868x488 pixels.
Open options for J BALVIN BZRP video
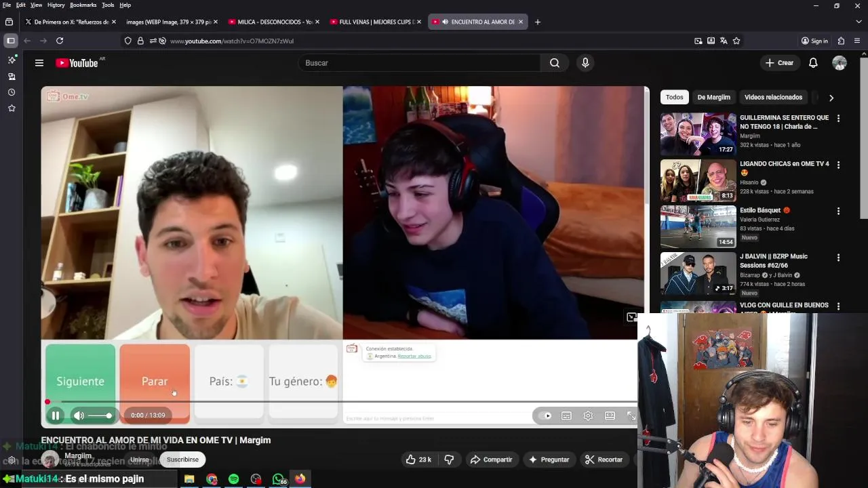[838, 258]
